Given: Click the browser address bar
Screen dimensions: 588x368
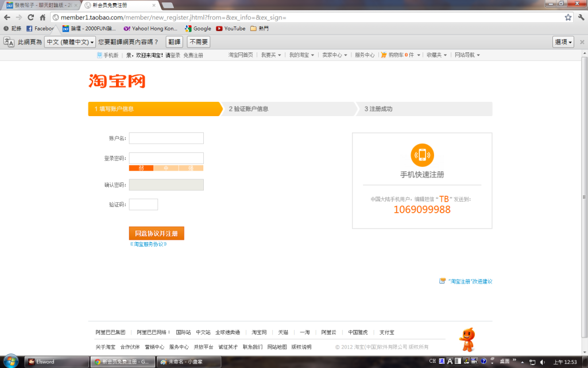Looking at the screenshot, I should tap(311, 17).
